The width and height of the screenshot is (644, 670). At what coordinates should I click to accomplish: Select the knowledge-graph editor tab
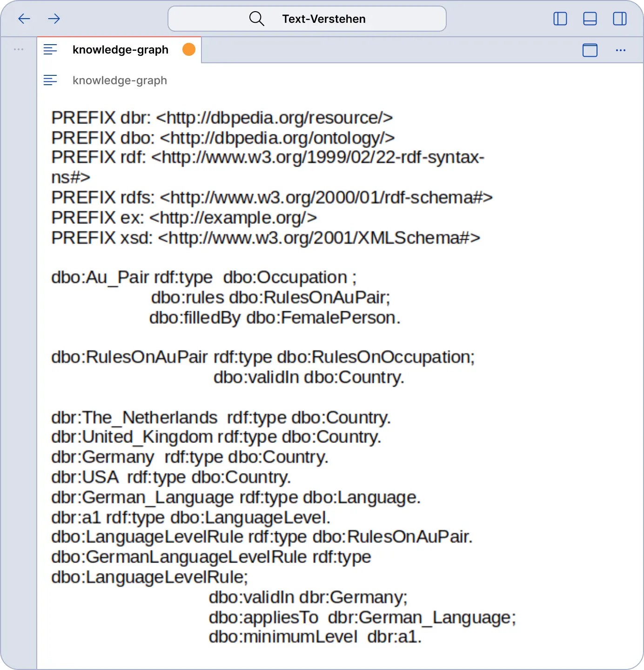pos(120,50)
